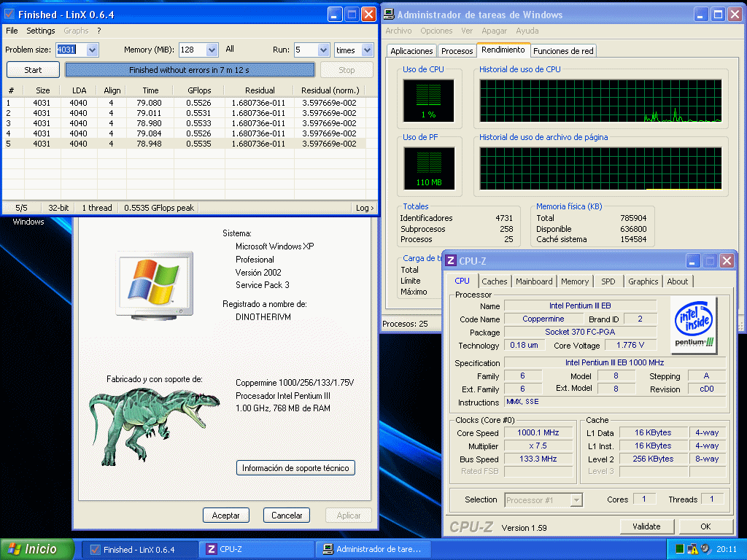Open the SPD tab in CPU-Z

click(608, 281)
